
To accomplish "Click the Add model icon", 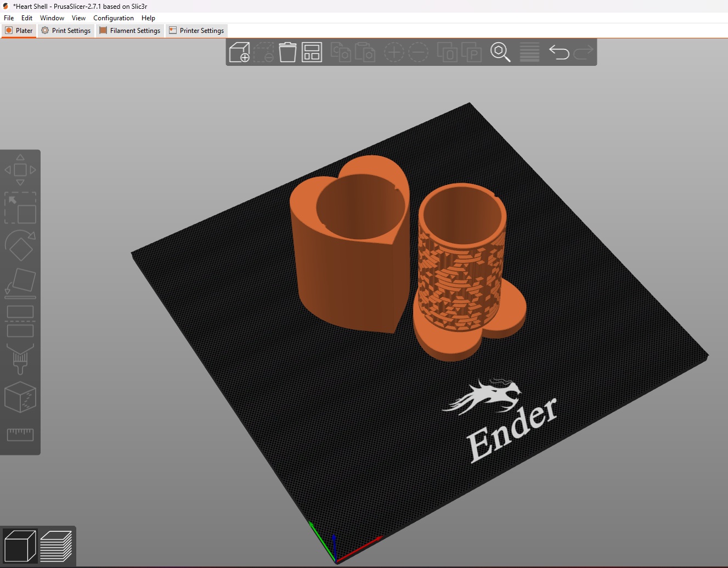I will click(239, 53).
